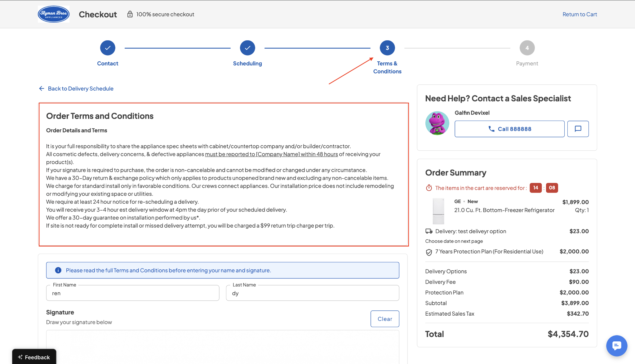Open message chat with sales specialist
The image size is (635, 364).
(578, 129)
